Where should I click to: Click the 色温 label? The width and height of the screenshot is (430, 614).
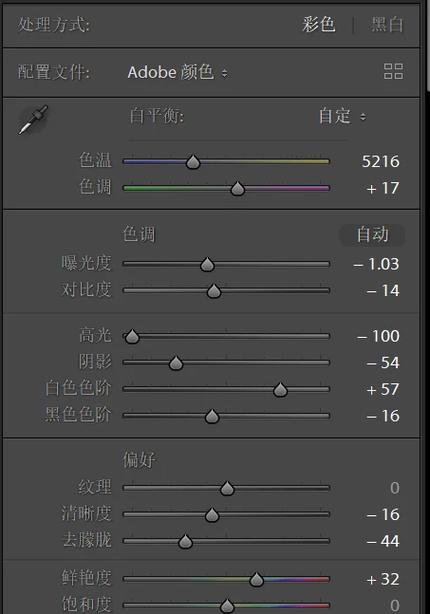(95, 161)
